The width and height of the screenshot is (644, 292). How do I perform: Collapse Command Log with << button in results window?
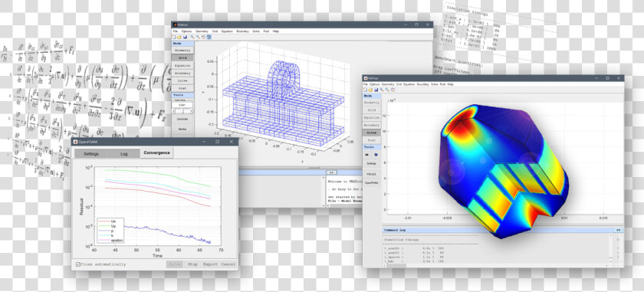618,230
